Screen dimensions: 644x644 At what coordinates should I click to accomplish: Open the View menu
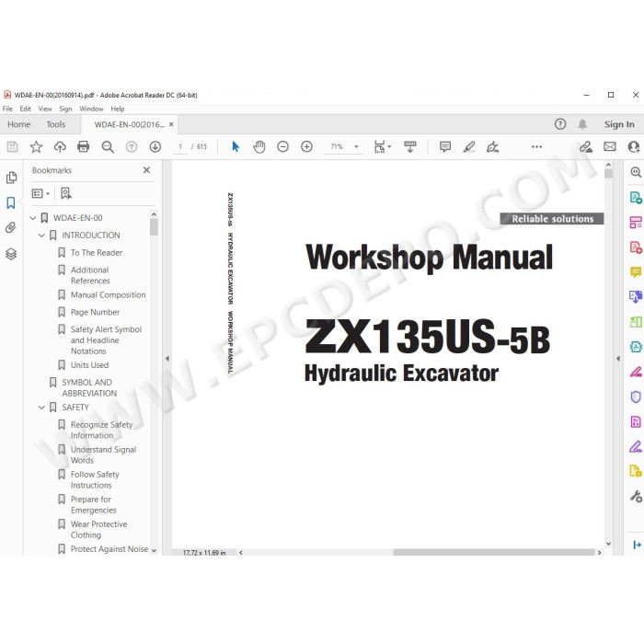point(45,109)
